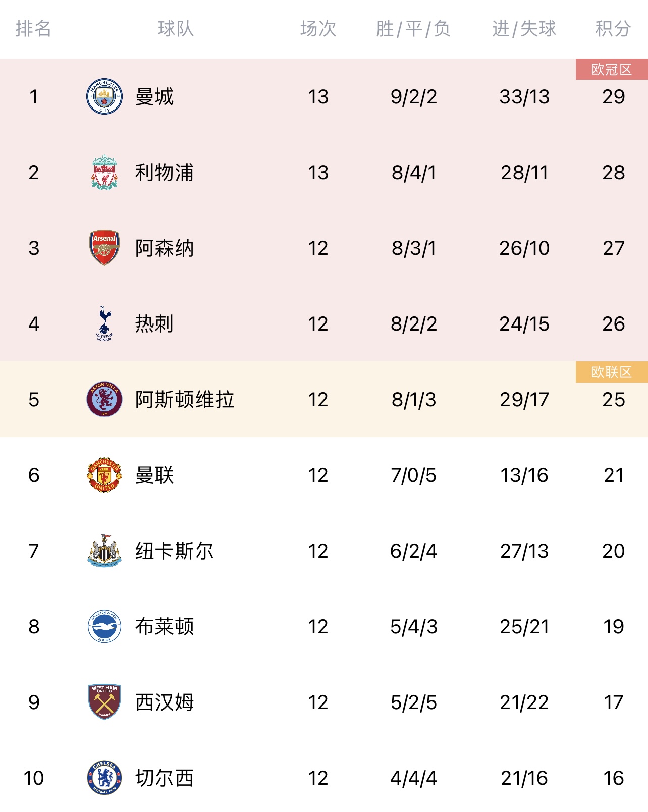Click the 欧联区 label tag

(x=612, y=372)
